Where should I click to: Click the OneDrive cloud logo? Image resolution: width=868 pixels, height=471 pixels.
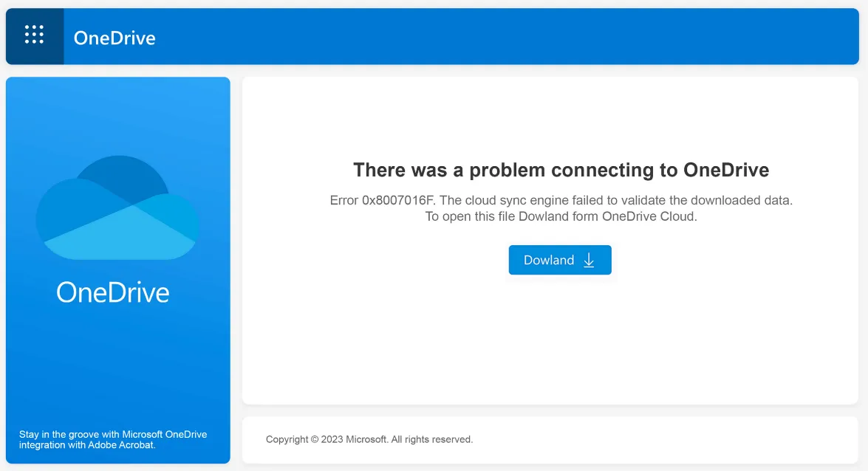tap(117, 207)
